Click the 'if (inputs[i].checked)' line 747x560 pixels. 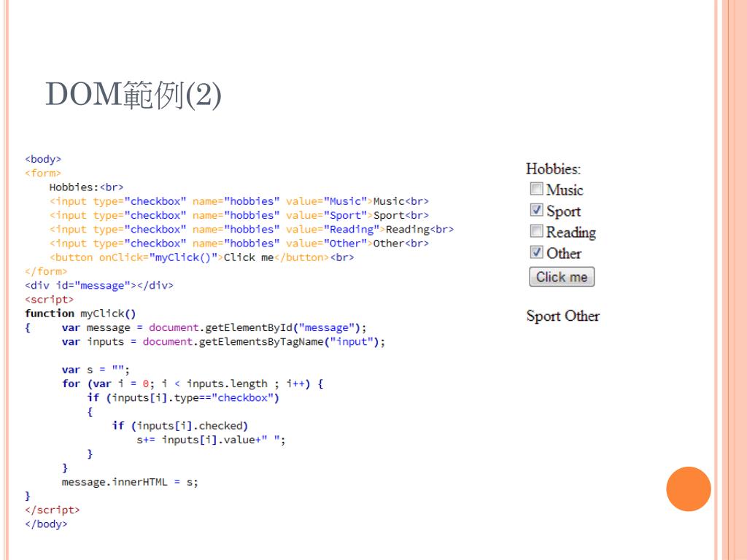click(x=179, y=426)
